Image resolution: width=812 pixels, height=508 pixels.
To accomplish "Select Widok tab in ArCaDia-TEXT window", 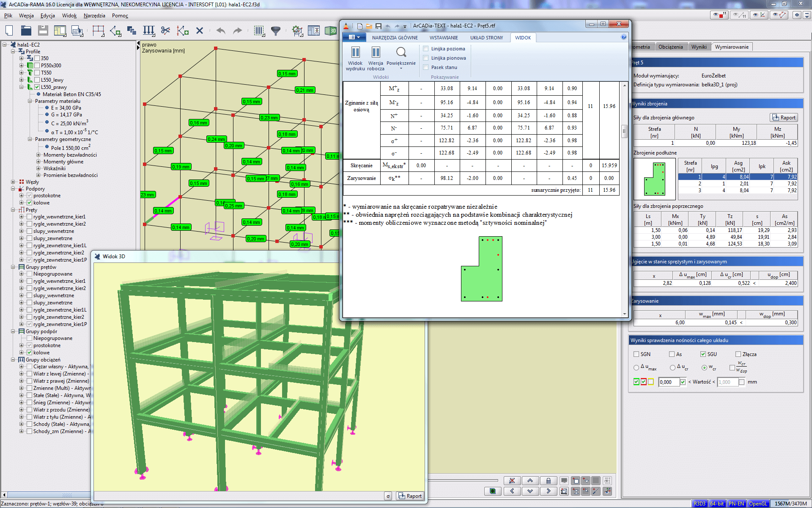I will (523, 37).
